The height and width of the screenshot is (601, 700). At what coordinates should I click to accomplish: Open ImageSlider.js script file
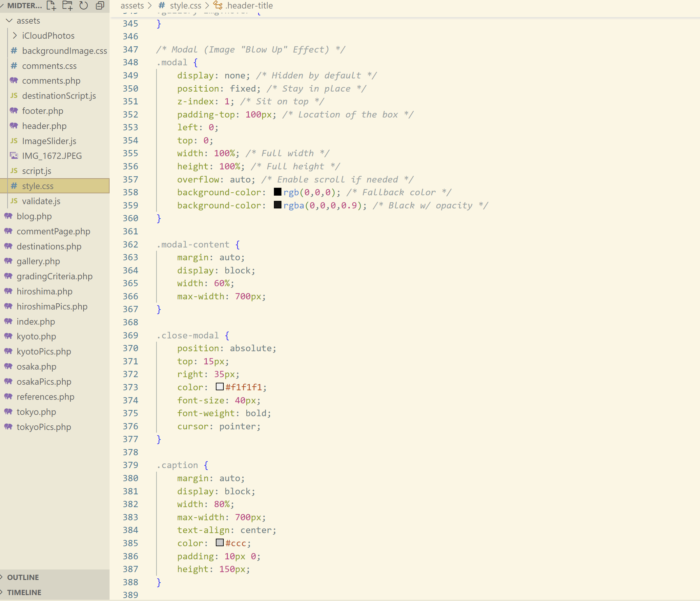pos(49,141)
